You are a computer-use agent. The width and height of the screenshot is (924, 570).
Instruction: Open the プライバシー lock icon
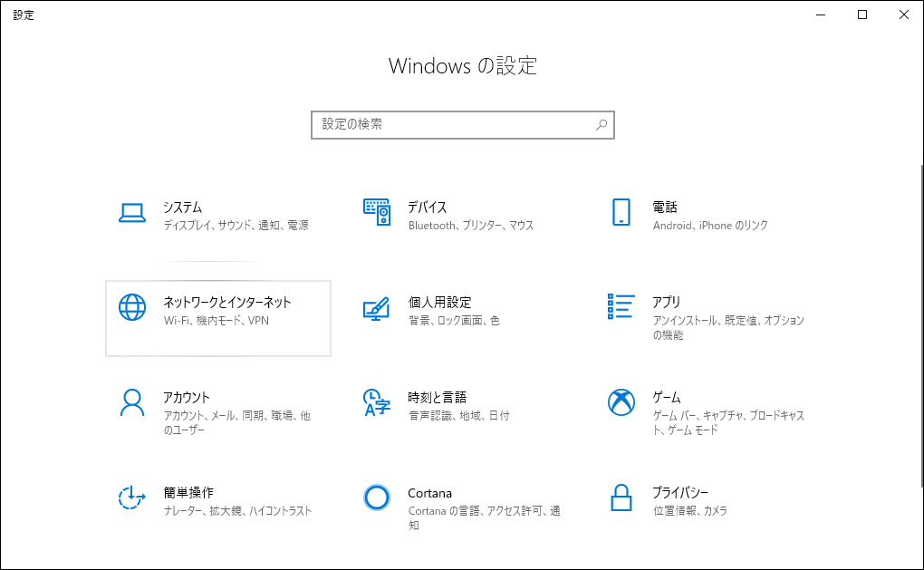621,498
